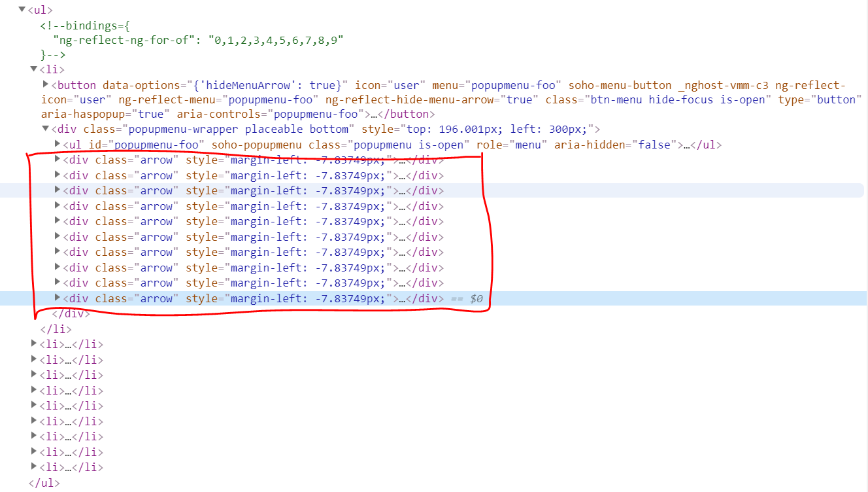Click the type="button" attribute
Image resolution: width=868 pixels, height=492 pixels.
tap(821, 99)
